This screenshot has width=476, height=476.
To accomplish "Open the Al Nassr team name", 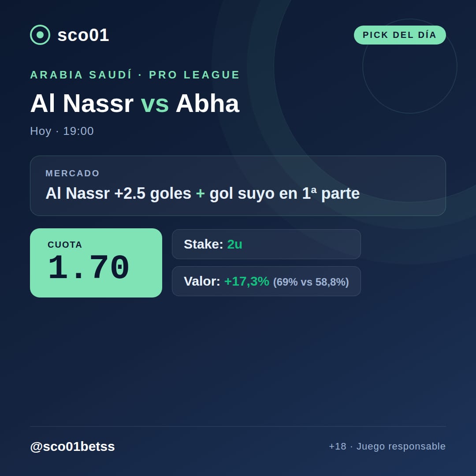I will coord(82,103).
